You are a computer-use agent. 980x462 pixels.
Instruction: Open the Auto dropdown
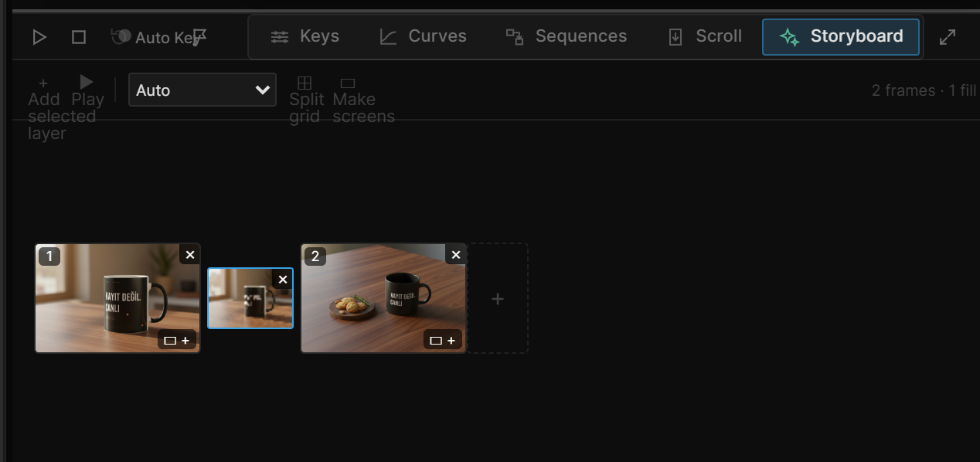click(202, 90)
